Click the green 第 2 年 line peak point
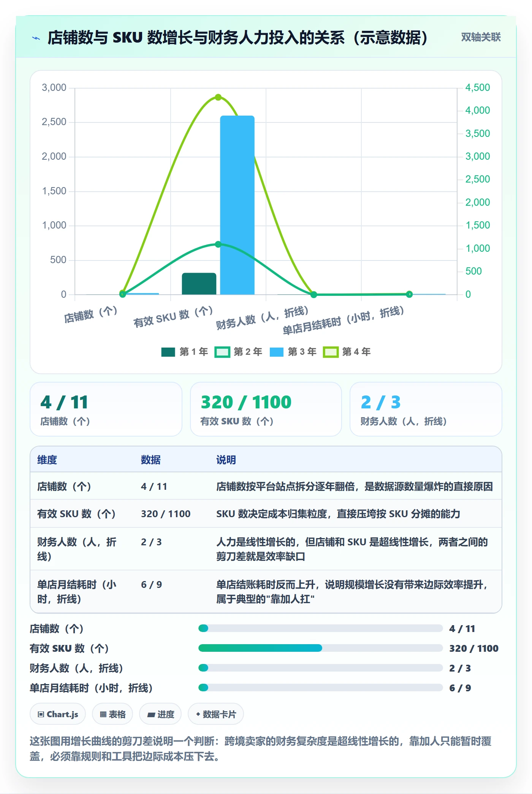The height and width of the screenshot is (794, 532). (218, 244)
